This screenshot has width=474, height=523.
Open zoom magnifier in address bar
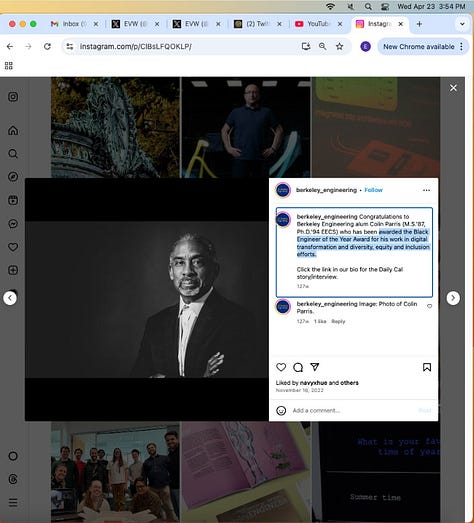tap(323, 46)
